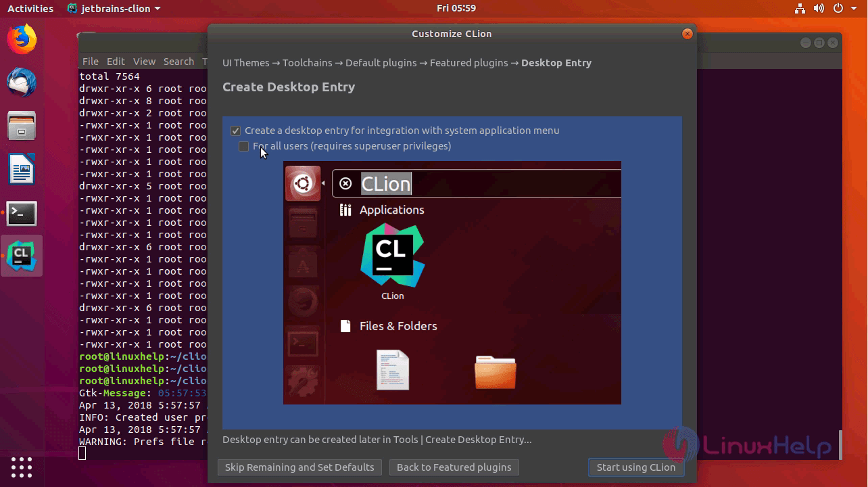Open the terminal's Edit menu
The width and height of the screenshot is (868, 487).
point(116,61)
